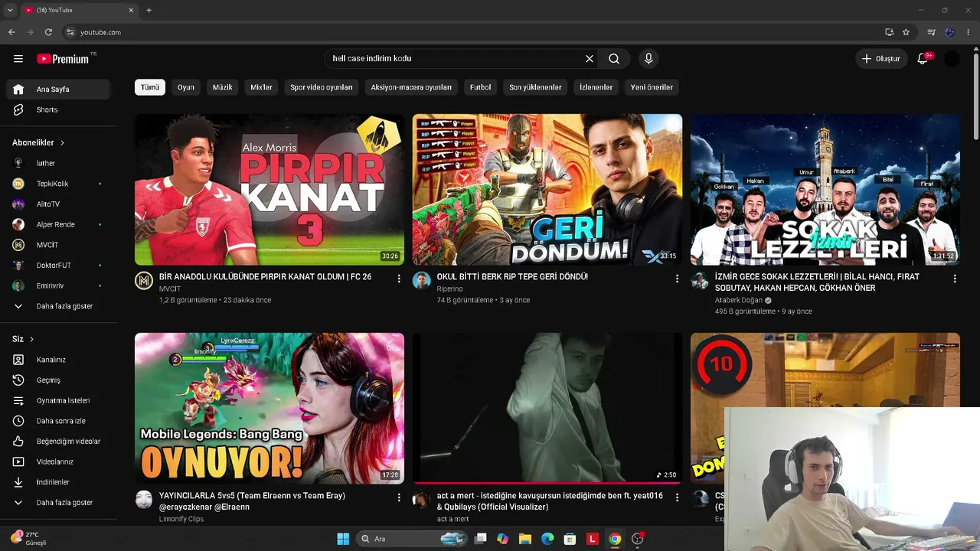Open the DoktorFUT subscription channel

pos(59,266)
